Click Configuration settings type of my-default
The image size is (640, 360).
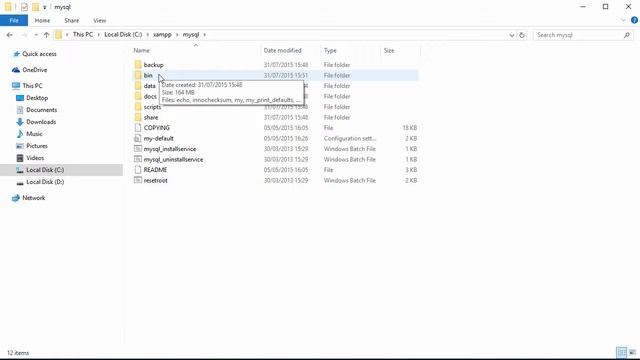pos(350,138)
